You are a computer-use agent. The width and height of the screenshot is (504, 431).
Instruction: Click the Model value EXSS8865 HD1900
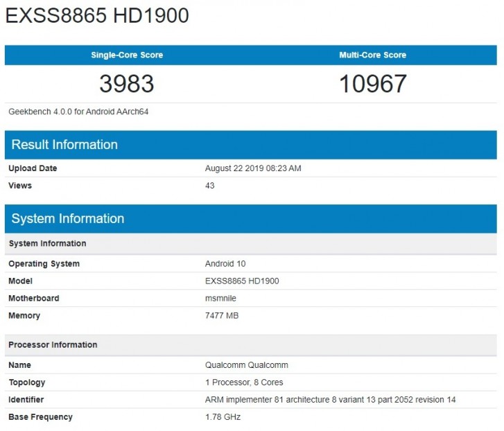242,281
